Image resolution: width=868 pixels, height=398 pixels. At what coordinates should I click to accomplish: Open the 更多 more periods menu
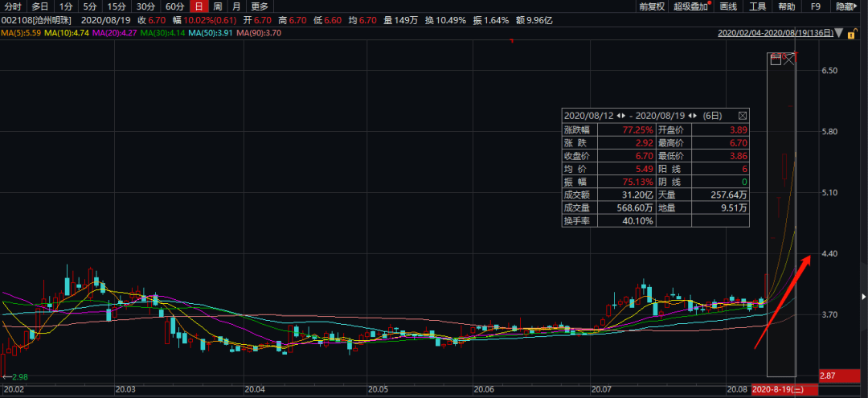260,6
